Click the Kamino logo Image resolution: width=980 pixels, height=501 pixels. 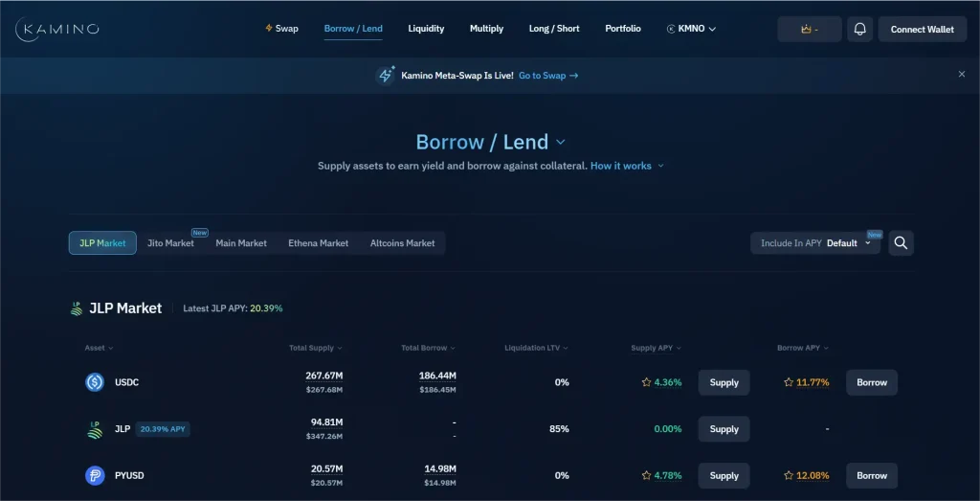pyautogui.click(x=56, y=29)
